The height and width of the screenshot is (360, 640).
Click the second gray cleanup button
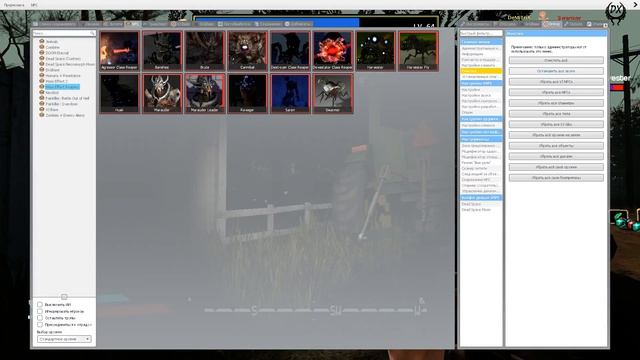(556, 71)
